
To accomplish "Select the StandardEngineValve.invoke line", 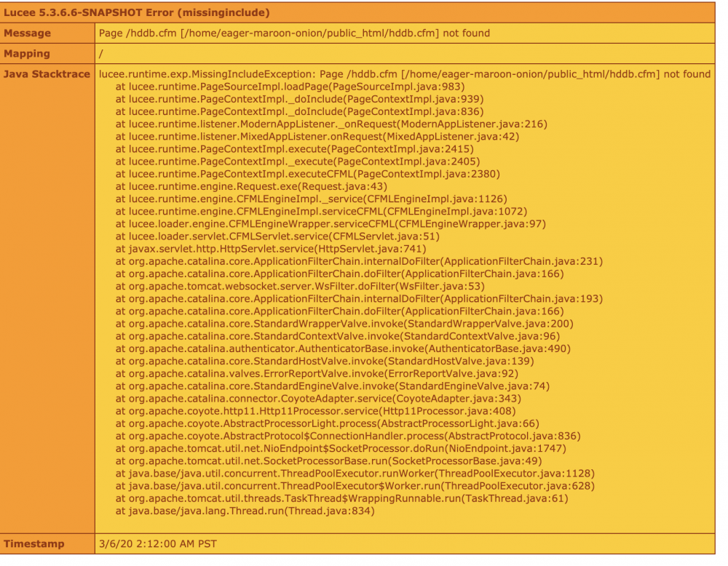I will pyautogui.click(x=333, y=386).
